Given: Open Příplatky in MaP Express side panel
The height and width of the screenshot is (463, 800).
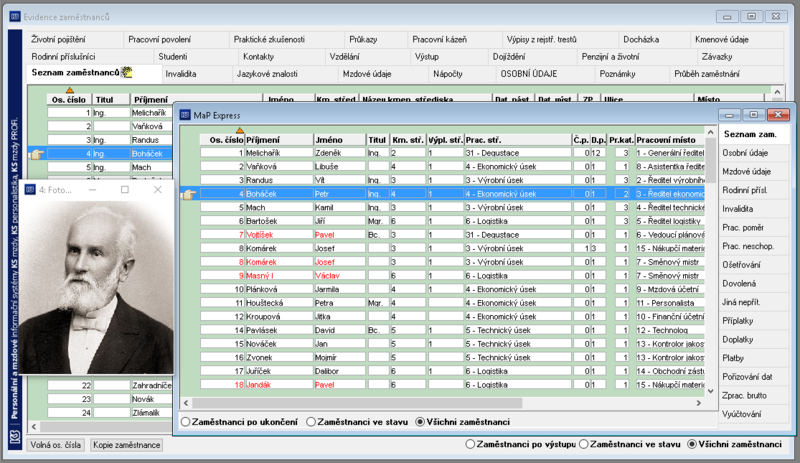Looking at the screenshot, I should [x=754, y=321].
